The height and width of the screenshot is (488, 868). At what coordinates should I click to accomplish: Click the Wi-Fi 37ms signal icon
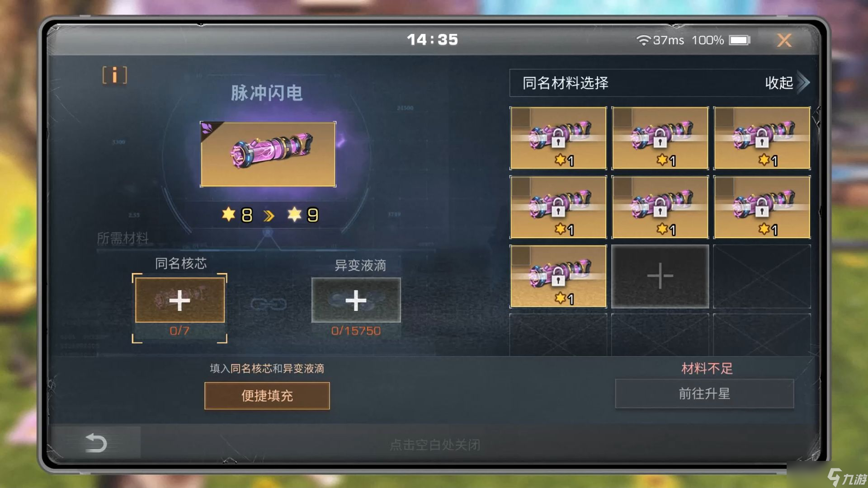643,40
